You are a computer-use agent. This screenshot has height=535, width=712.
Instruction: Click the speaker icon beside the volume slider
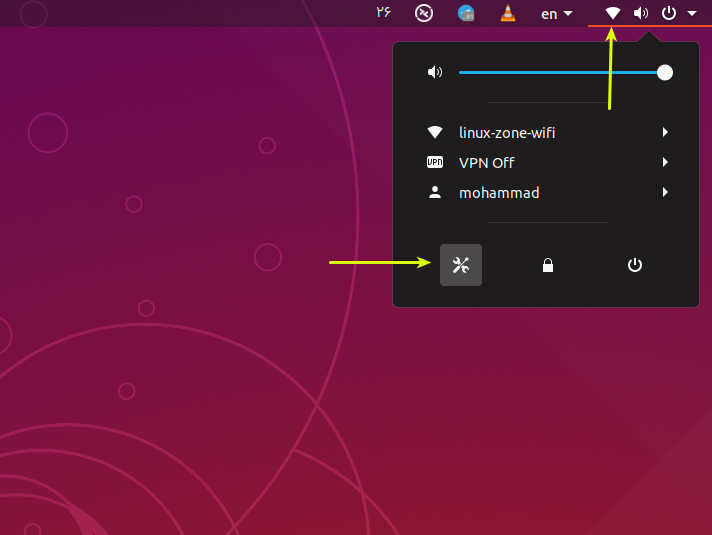point(435,72)
